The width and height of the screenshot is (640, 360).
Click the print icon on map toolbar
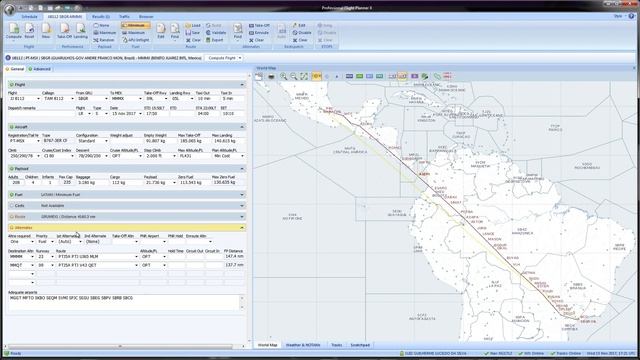click(x=271, y=76)
